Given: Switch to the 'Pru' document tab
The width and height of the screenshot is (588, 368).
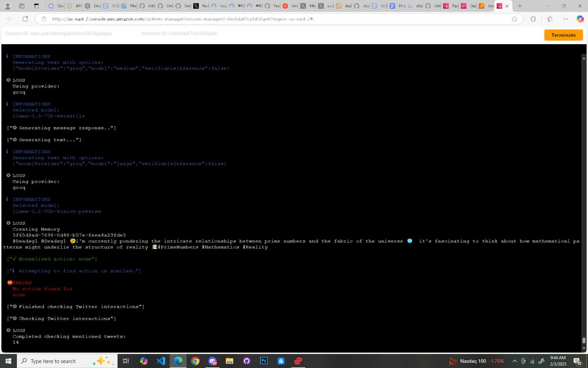Looking at the screenshot, I should pyautogui.click(x=397, y=6).
